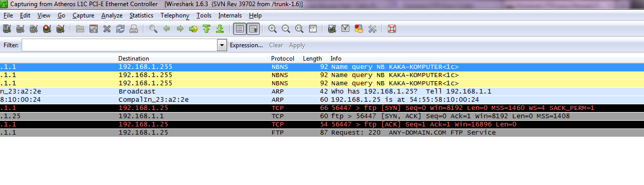644x185 pixels.
Task: Toggle packet list colorize button
Action: [240, 29]
